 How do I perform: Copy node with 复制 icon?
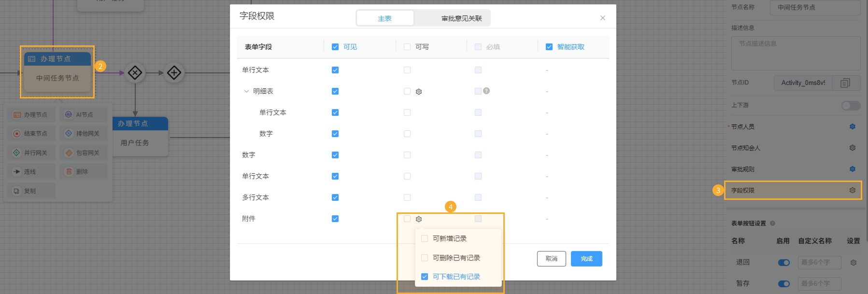click(30, 191)
